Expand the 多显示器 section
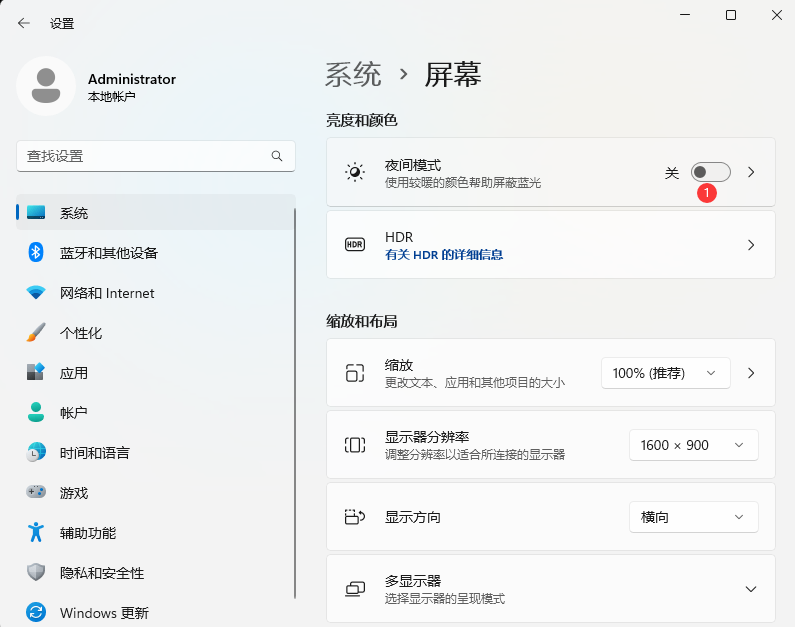 point(751,589)
